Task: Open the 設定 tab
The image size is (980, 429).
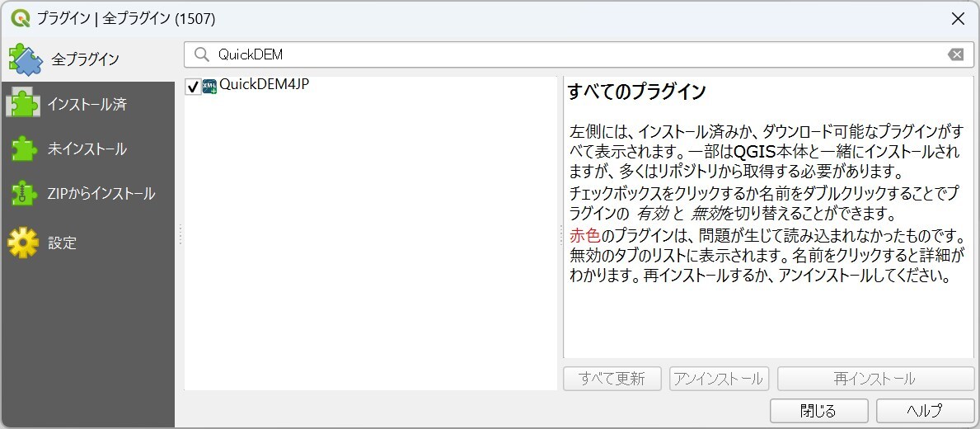Action: [87, 243]
